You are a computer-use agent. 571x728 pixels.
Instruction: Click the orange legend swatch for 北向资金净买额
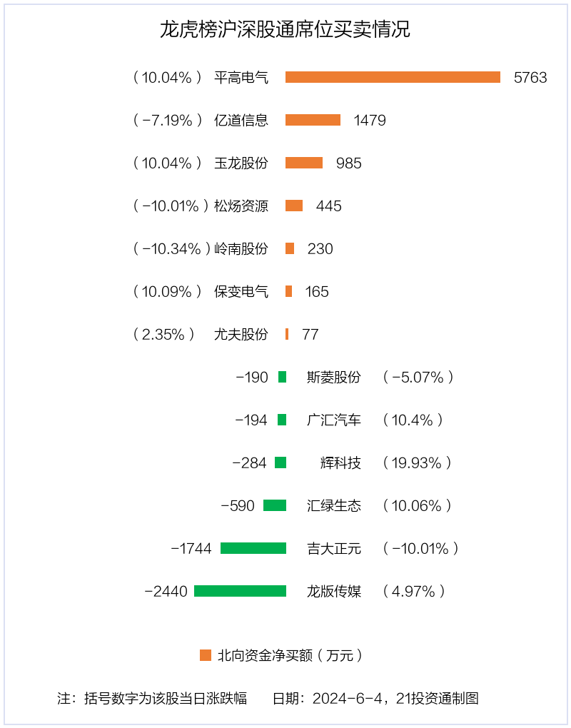[206, 655]
